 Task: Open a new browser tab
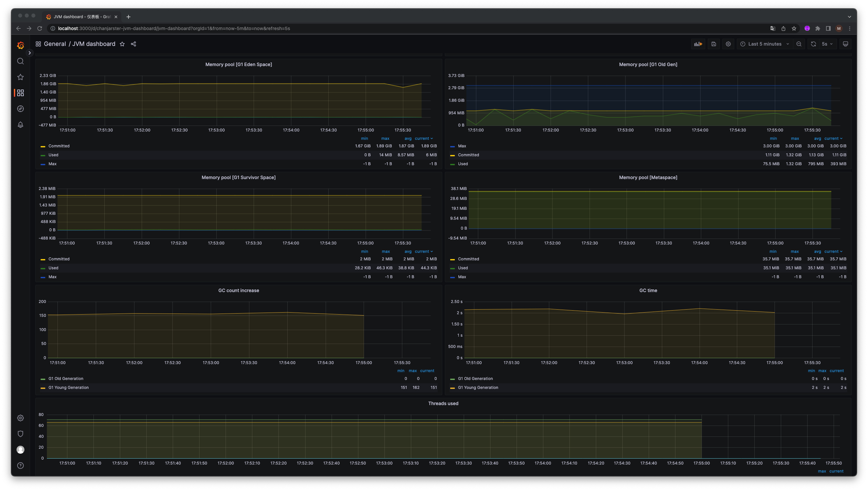pos(128,17)
